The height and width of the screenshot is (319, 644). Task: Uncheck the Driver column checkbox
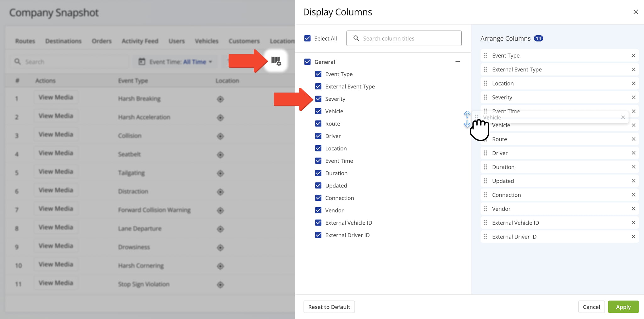(318, 136)
